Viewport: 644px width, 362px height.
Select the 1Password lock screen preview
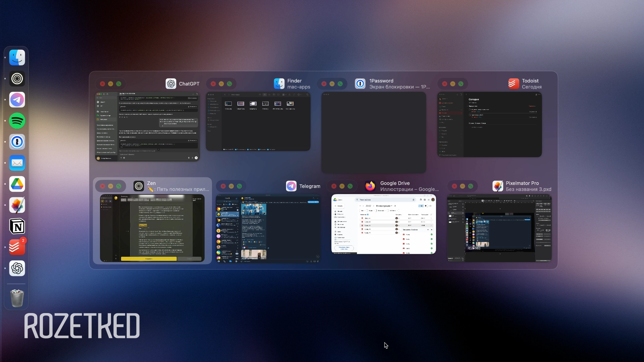pyautogui.click(x=374, y=133)
